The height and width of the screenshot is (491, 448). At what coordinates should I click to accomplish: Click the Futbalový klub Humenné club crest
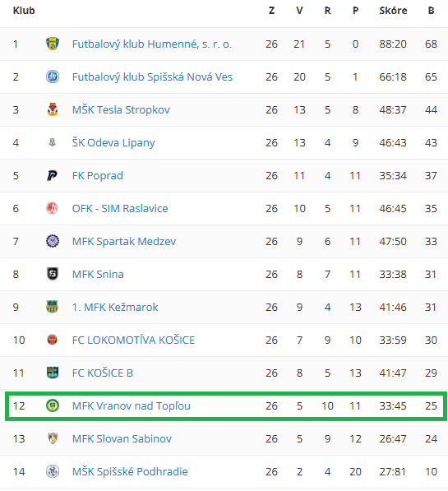(53, 44)
